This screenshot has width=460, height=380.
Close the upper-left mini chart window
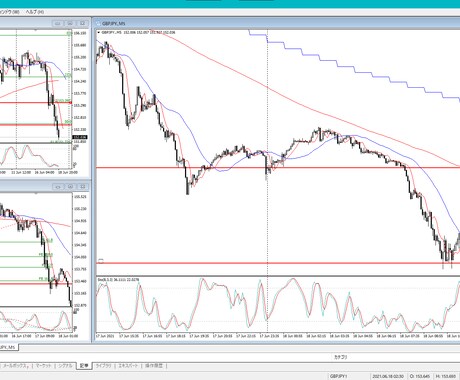click(x=83, y=23)
